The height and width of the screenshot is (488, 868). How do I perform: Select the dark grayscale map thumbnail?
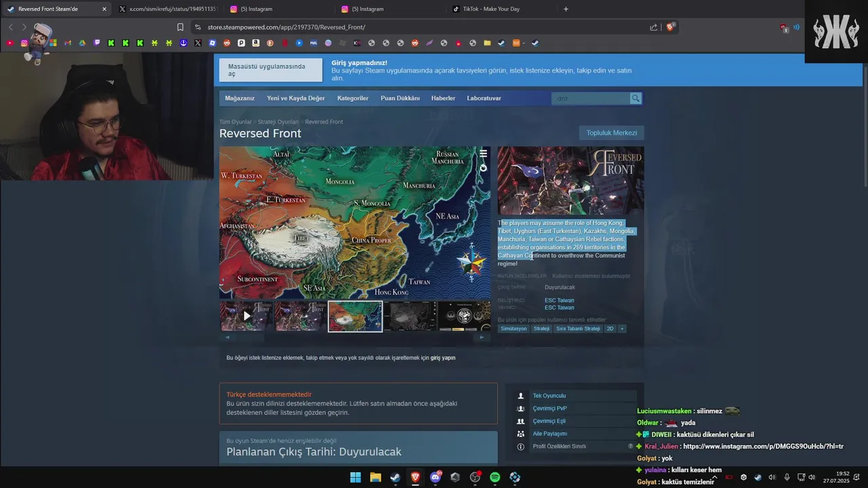coord(410,316)
